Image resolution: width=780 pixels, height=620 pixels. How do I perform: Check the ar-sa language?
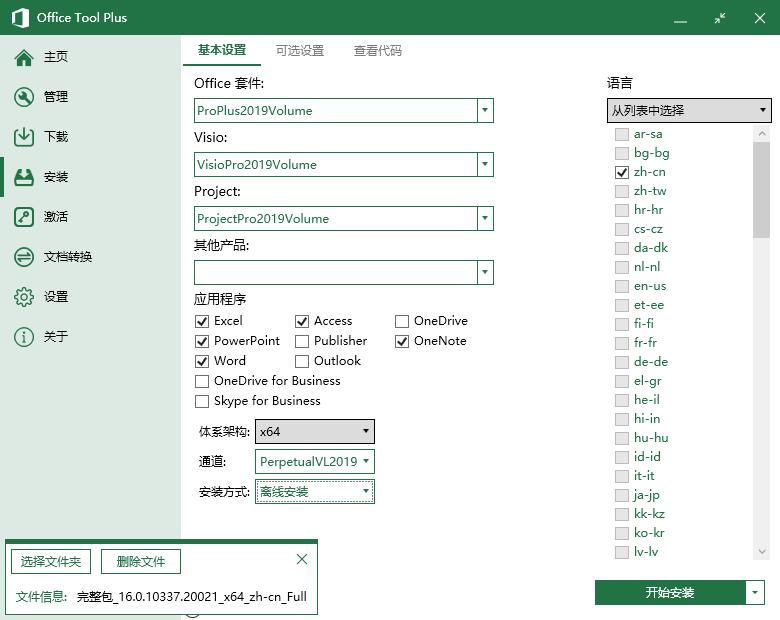pyautogui.click(x=622, y=134)
